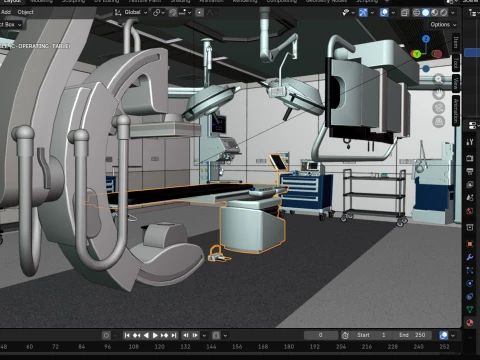Open the Object menu in viewport header
Viewport: 480px width, 360px height.
click(x=25, y=12)
